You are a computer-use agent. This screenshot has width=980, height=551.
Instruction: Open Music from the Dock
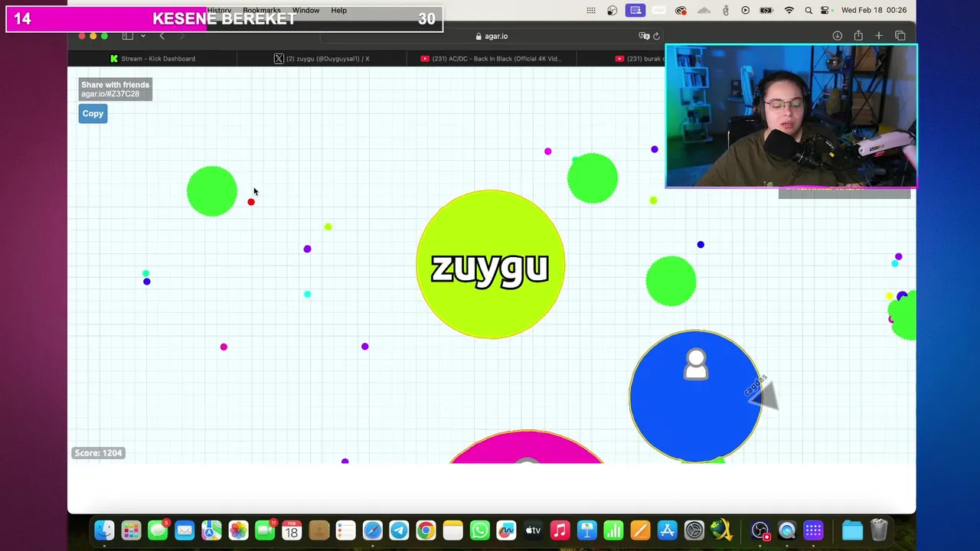point(560,530)
